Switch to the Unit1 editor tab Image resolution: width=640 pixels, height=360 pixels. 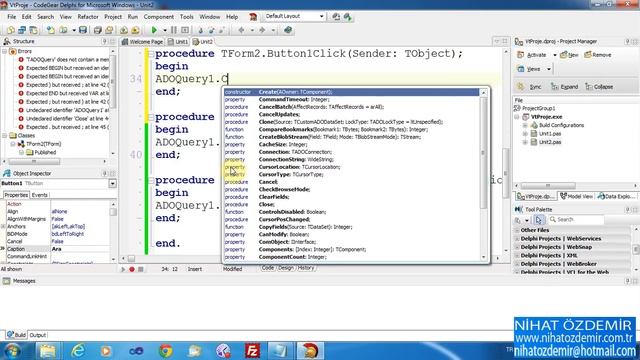pyautogui.click(x=178, y=42)
